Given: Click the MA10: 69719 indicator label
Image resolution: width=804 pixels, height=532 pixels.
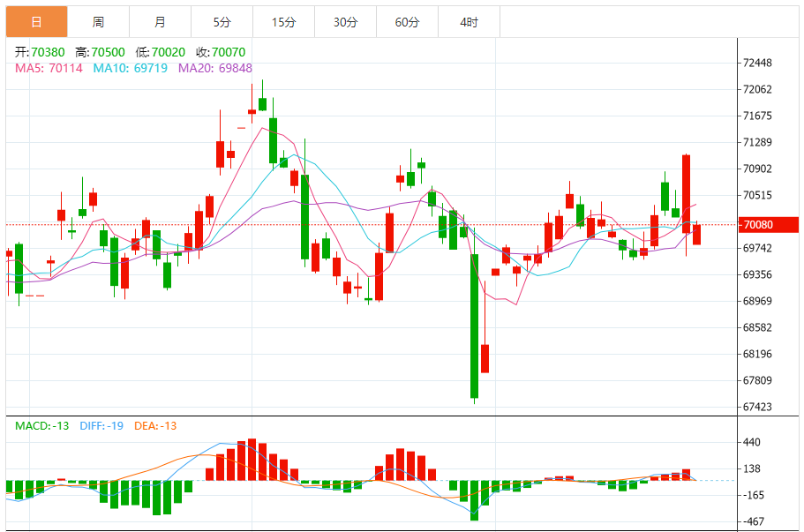Looking at the screenshot, I should pyautogui.click(x=131, y=68).
